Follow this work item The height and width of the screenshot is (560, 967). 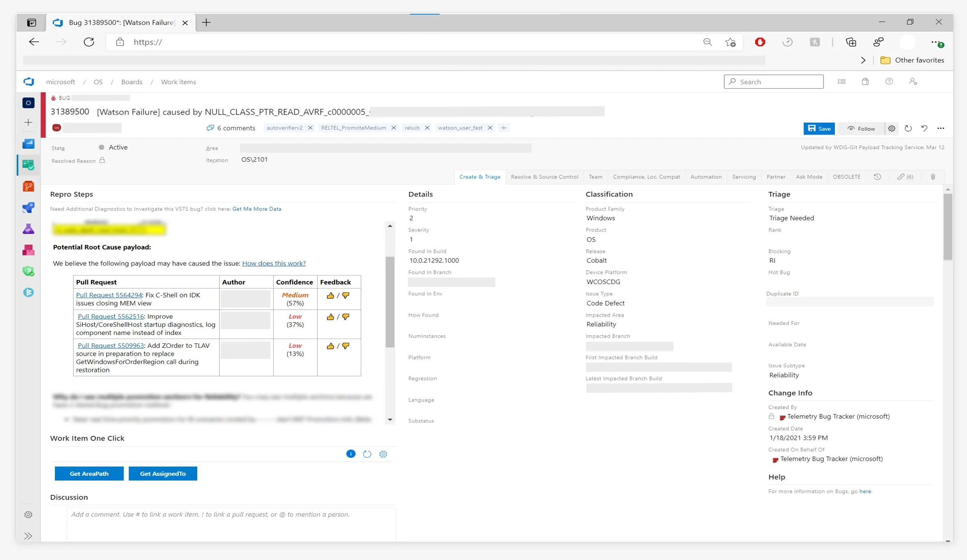click(861, 128)
